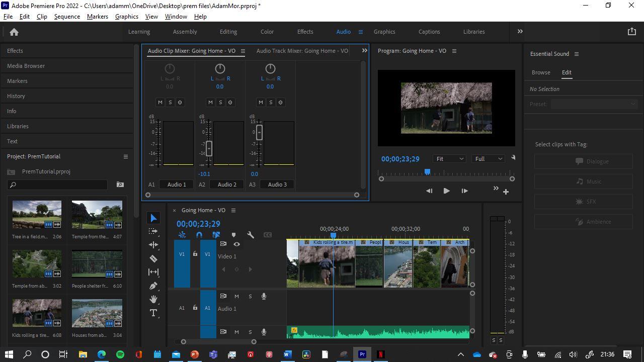Select Houses from above thumbnail
Viewport: 644px width, 362px height.
click(97, 313)
